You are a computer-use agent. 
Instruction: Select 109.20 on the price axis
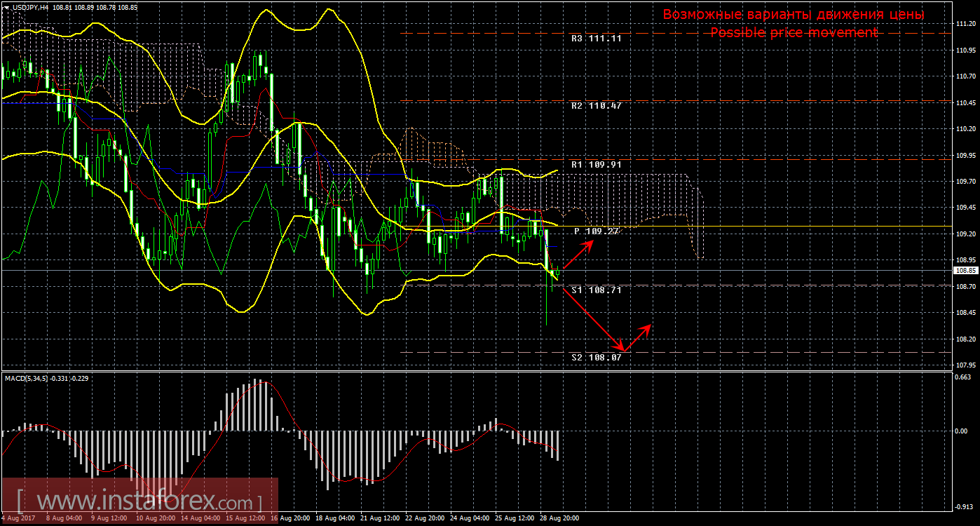coord(965,234)
